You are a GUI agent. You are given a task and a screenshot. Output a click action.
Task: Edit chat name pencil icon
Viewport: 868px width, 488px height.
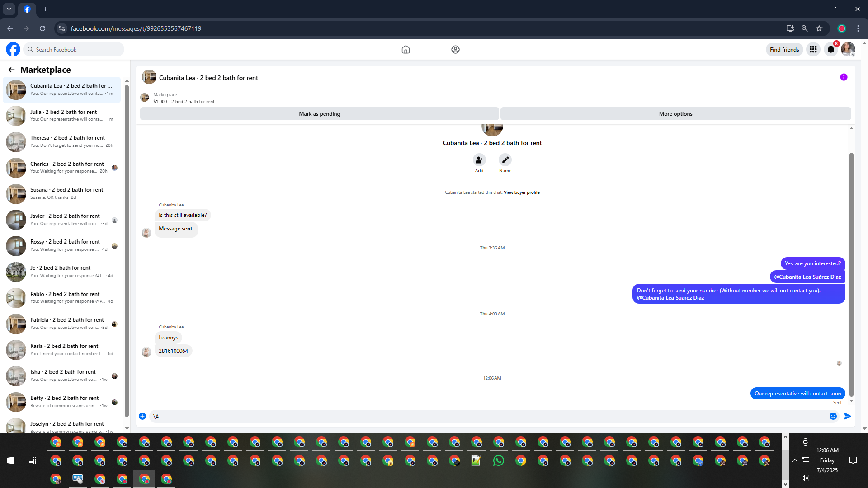click(x=505, y=160)
